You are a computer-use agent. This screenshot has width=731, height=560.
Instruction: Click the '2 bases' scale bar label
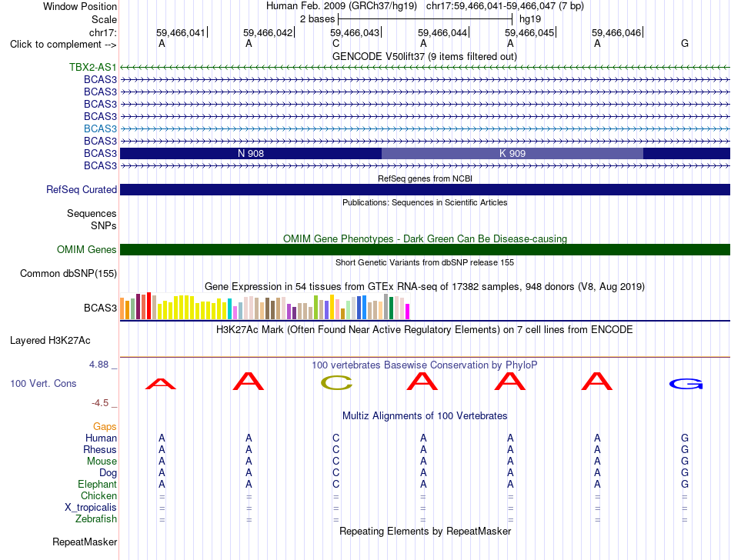(x=317, y=19)
